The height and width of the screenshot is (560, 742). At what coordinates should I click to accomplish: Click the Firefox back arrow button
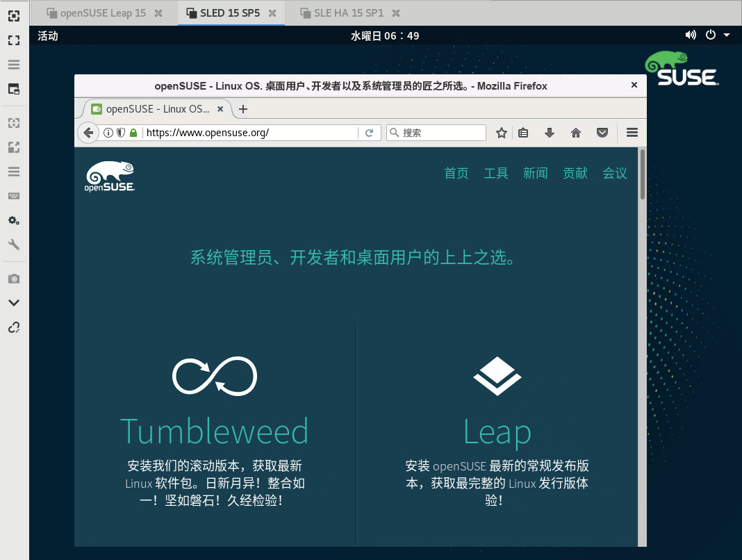tap(88, 133)
